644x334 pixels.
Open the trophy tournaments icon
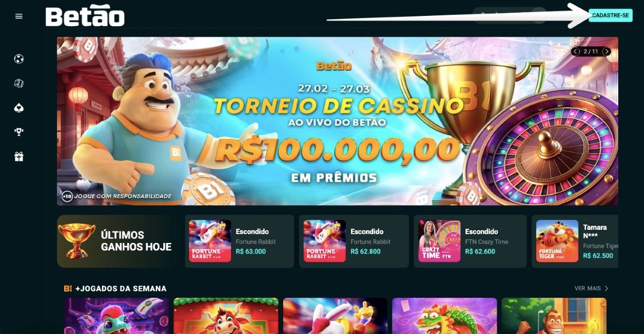click(x=19, y=132)
